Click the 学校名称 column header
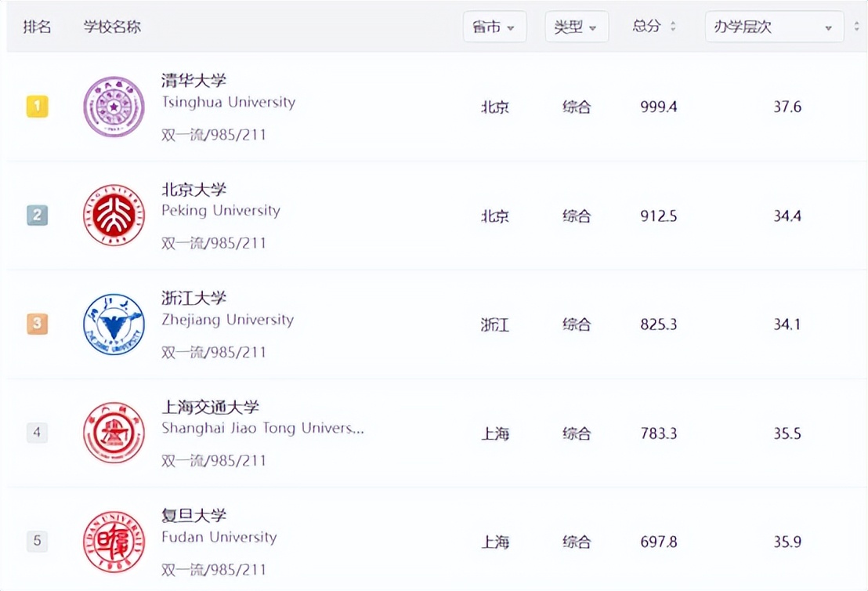 (110, 26)
